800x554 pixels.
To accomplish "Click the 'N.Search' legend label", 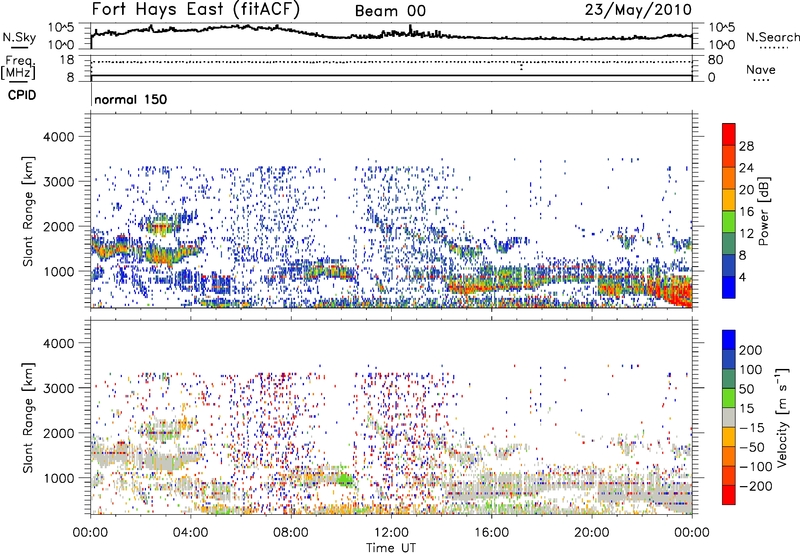I will pyautogui.click(x=772, y=37).
